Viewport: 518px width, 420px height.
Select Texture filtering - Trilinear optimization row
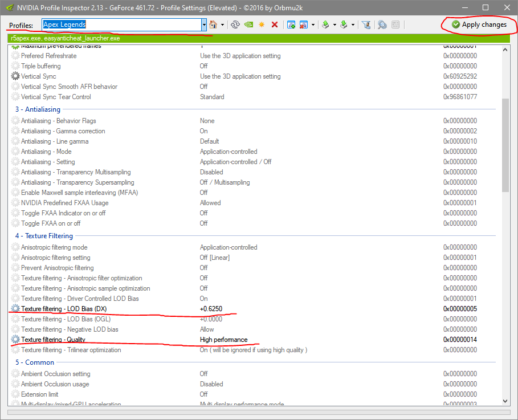click(254, 350)
